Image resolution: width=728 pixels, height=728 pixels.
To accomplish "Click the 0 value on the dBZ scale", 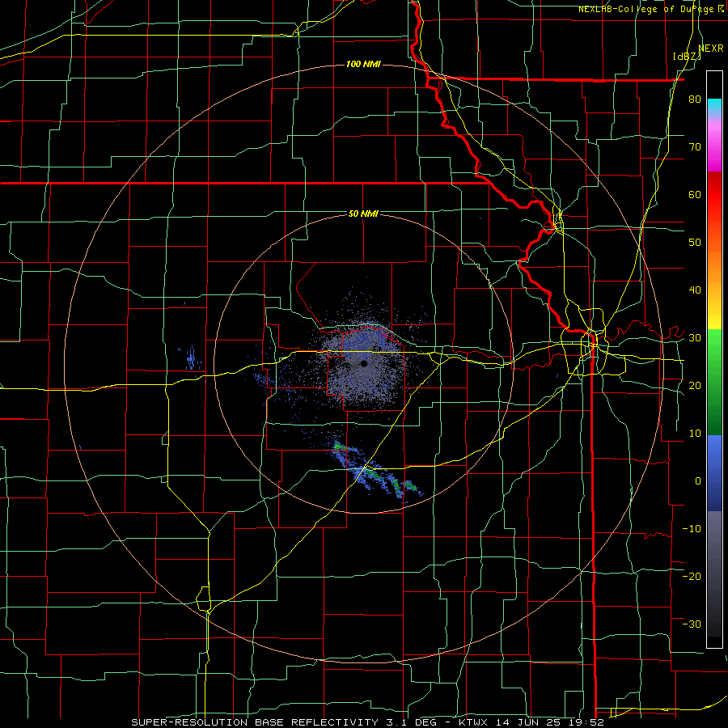I will [x=698, y=481].
